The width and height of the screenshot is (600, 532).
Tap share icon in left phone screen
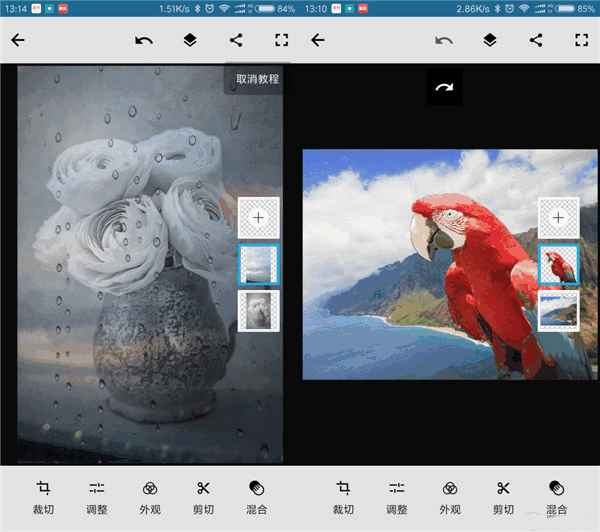(x=236, y=40)
